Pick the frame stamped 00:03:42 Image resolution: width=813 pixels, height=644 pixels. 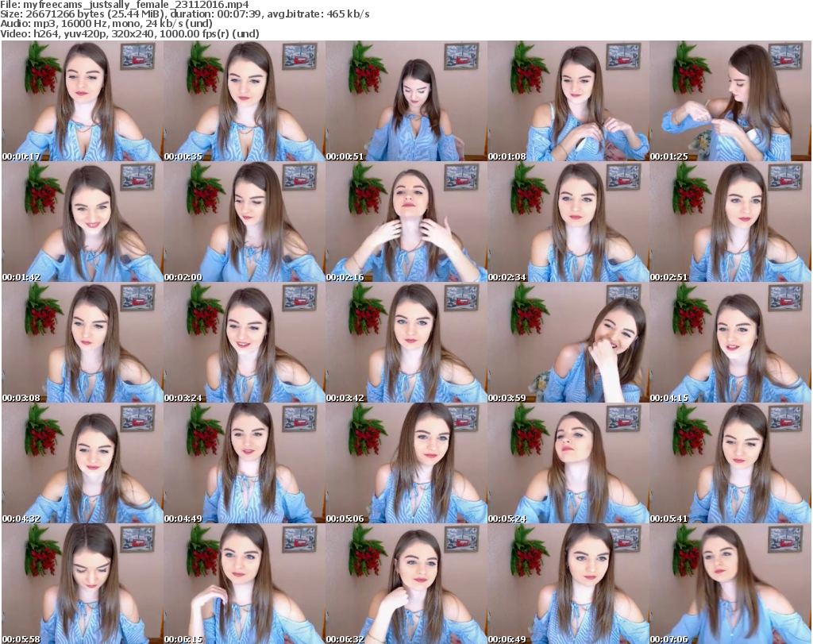click(x=406, y=343)
